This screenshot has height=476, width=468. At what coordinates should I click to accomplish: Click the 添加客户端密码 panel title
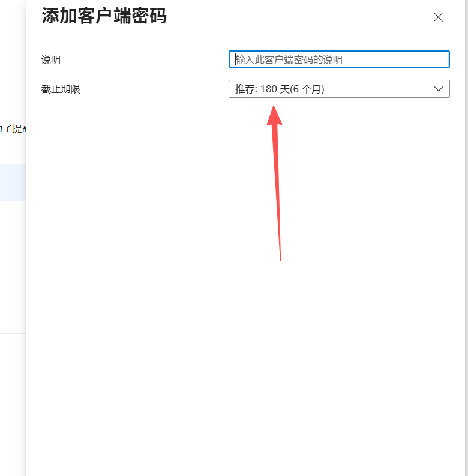pos(104,16)
